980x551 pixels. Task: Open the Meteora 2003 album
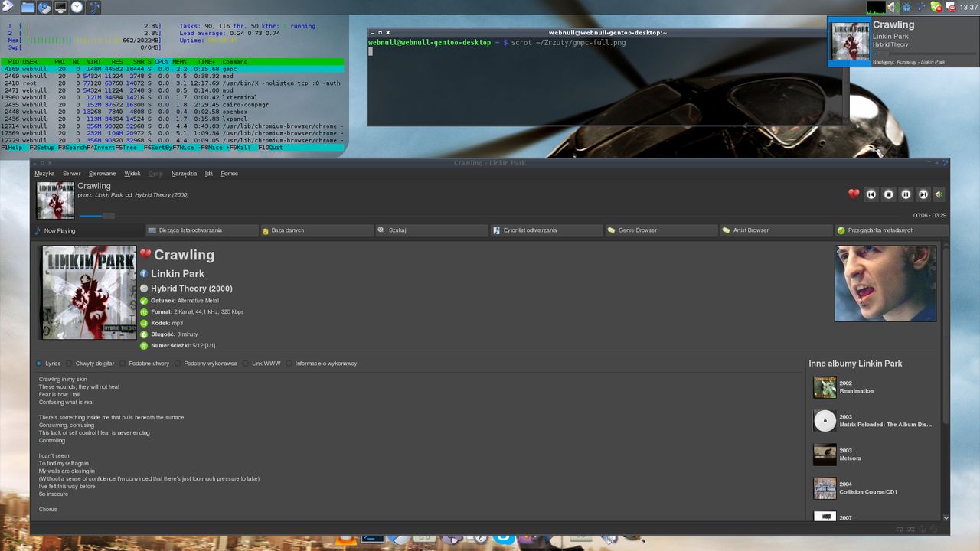click(873, 455)
